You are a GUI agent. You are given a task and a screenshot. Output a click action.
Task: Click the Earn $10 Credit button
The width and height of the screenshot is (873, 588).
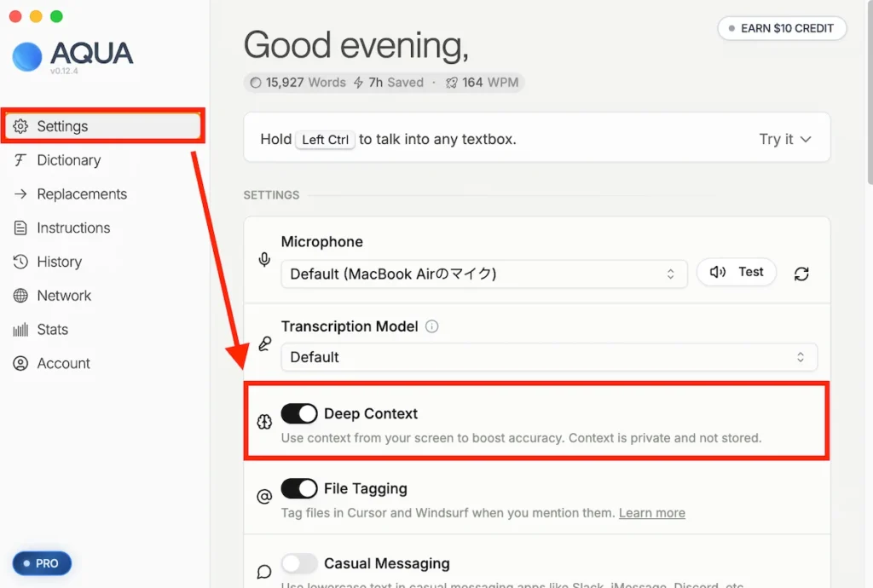coord(782,28)
